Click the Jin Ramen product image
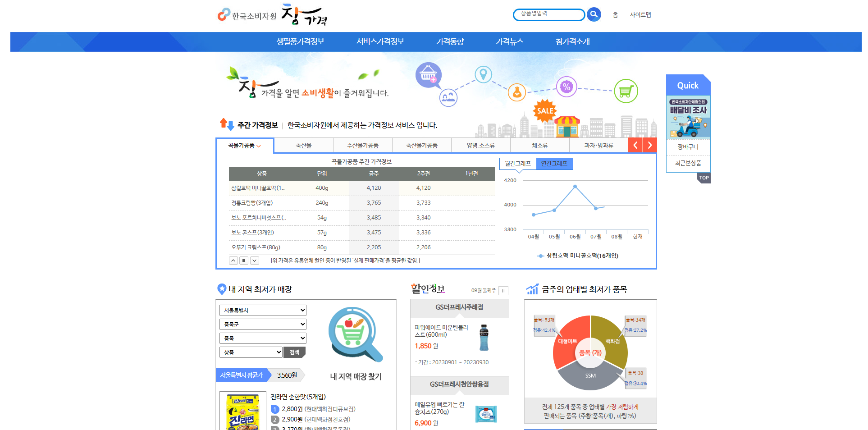Image resolution: width=868 pixels, height=430 pixels. (242, 411)
